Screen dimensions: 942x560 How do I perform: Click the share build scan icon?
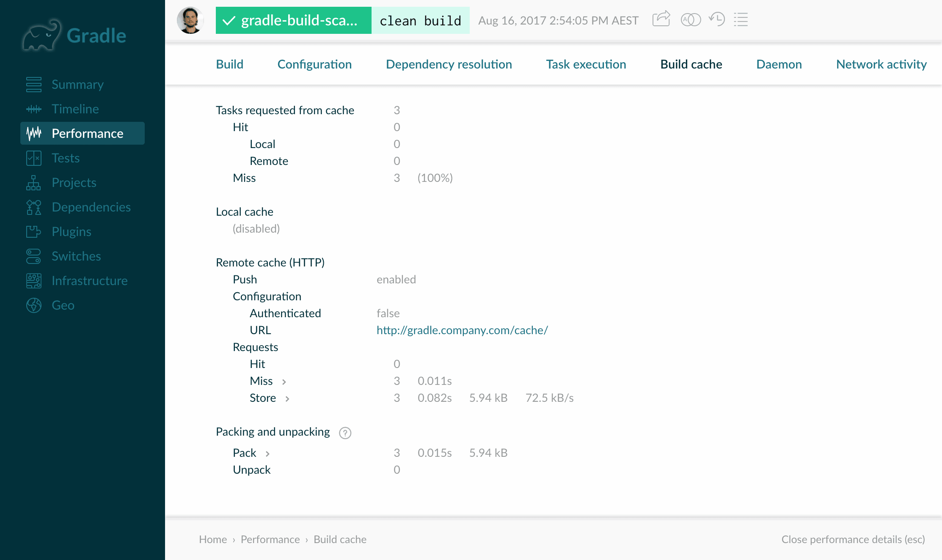coord(661,19)
